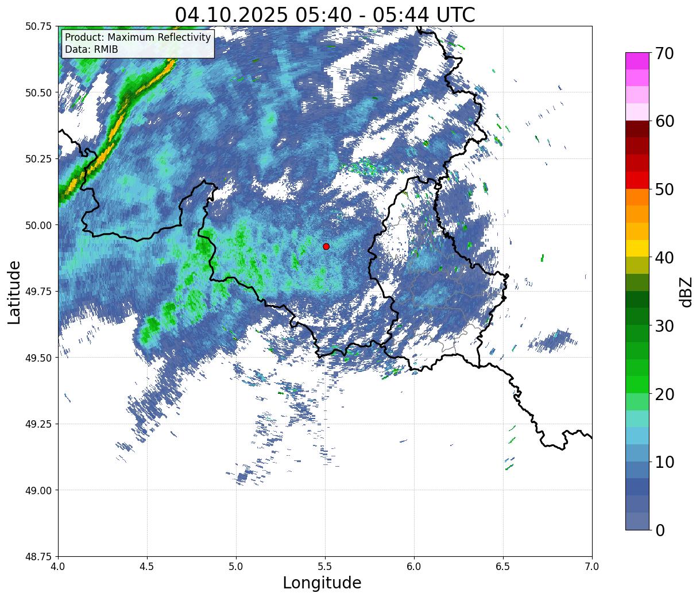Click the colorbar tick label 30
Viewport: 700px width, 597px height.
(x=664, y=325)
